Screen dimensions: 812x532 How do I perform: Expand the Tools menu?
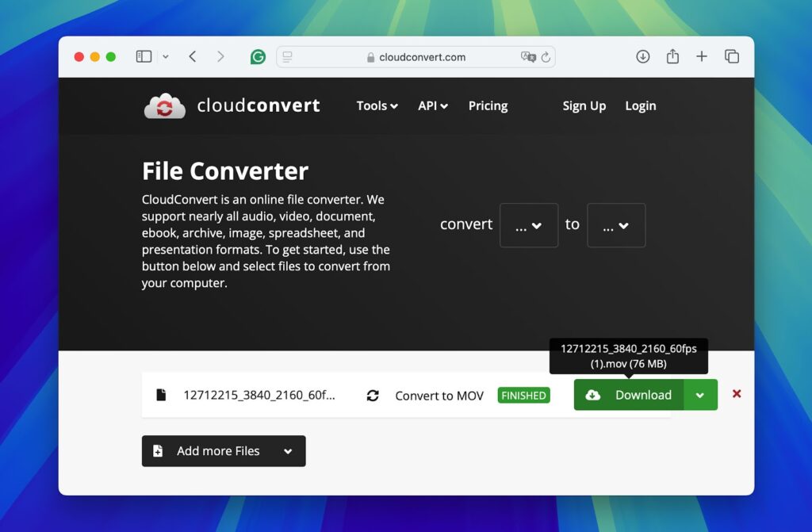pos(377,105)
